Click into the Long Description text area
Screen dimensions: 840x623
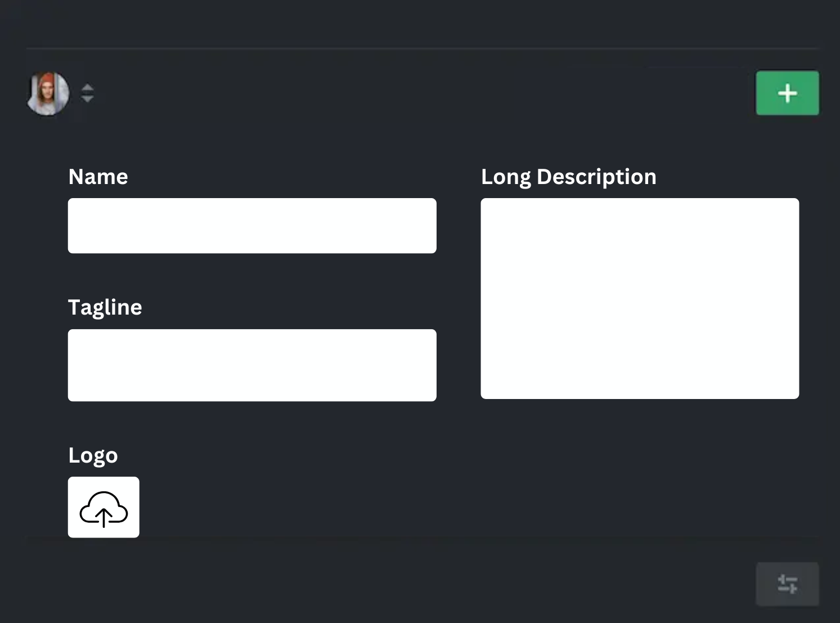tap(640, 298)
